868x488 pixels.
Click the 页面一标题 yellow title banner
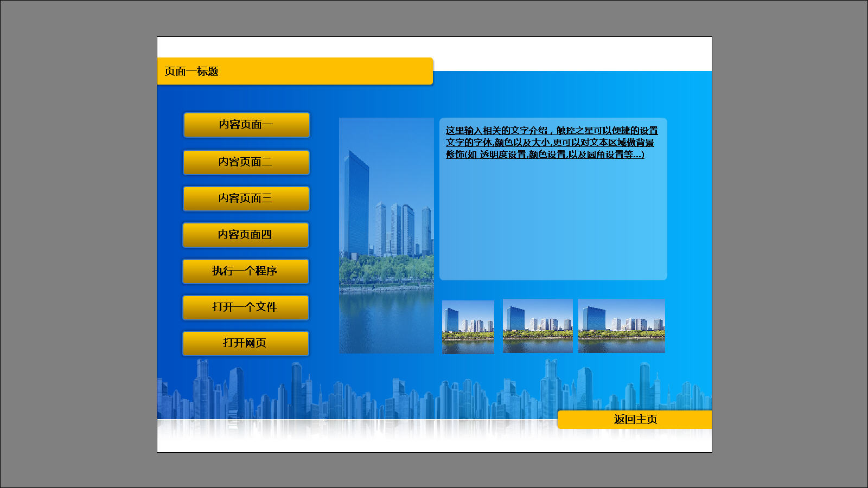295,72
